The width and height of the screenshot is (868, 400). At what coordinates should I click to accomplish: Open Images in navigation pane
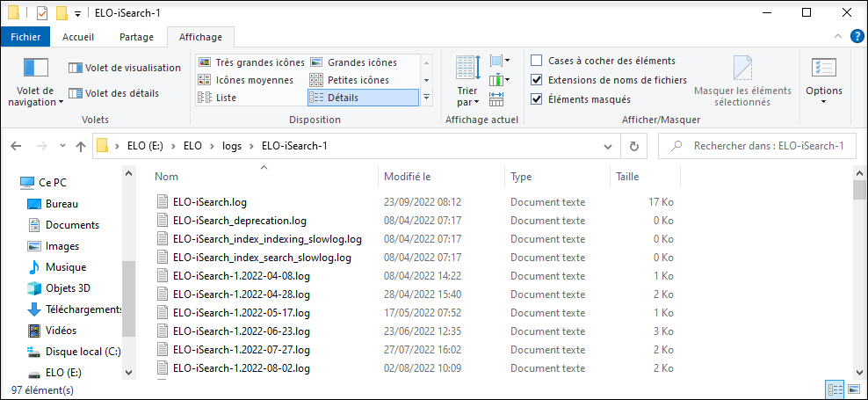pos(53,246)
